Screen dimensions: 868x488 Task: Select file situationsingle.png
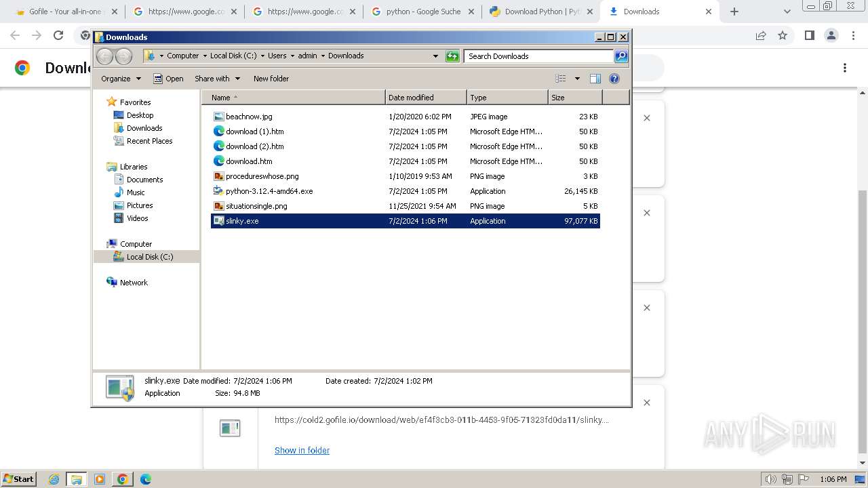coord(256,206)
